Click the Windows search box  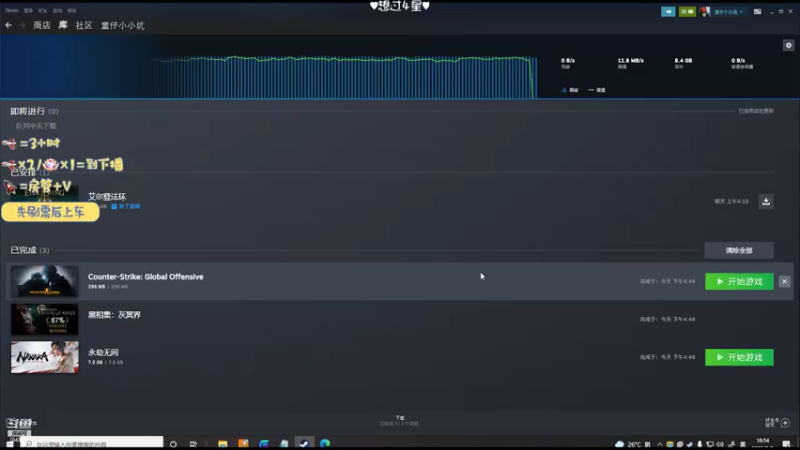click(x=92, y=443)
